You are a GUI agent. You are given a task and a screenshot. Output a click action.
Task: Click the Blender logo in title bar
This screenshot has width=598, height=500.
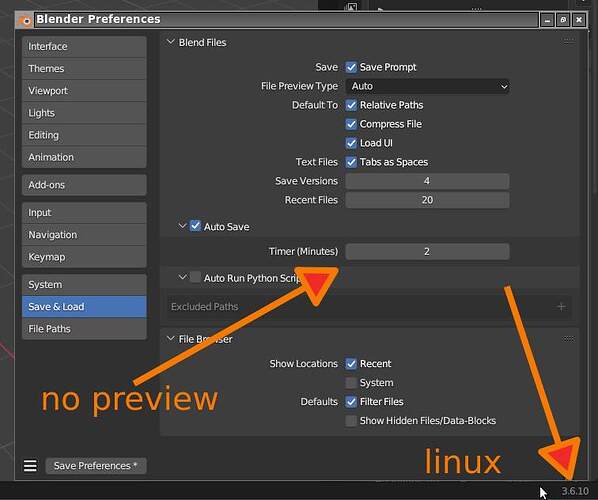[24, 20]
